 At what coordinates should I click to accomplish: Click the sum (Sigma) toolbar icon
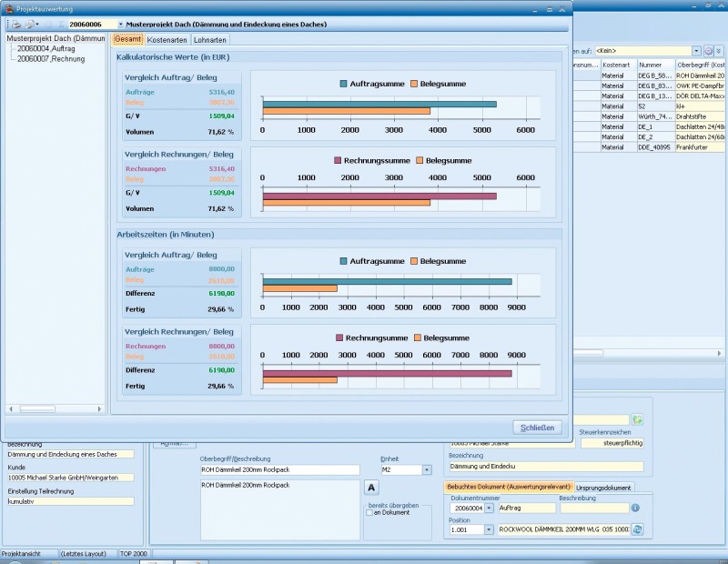[61, 25]
